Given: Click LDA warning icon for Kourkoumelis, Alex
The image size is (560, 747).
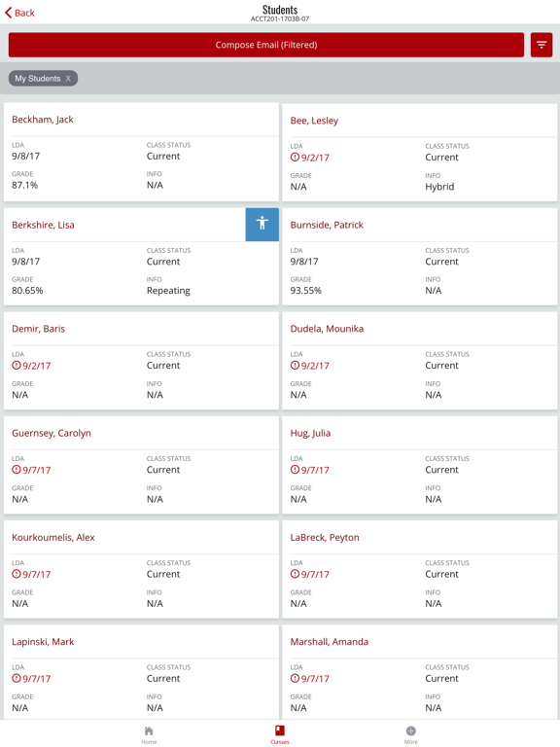Looking at the screenshot, I should 17,574.
